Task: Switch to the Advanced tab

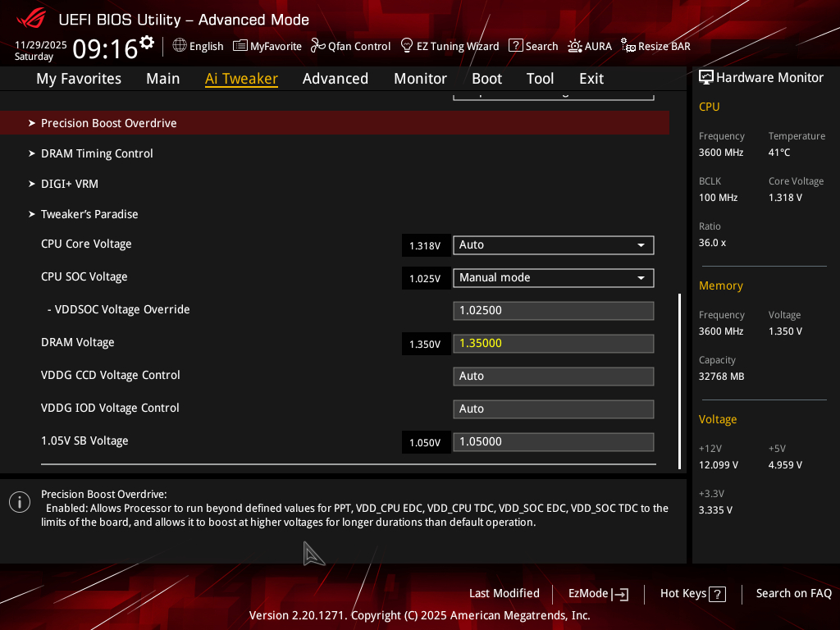Action: 335,79
